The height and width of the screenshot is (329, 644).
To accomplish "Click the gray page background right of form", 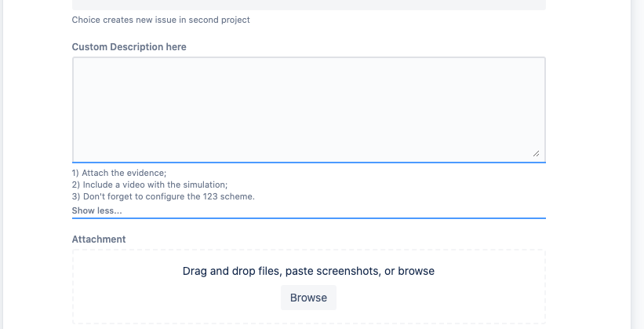I will (637, 157).
